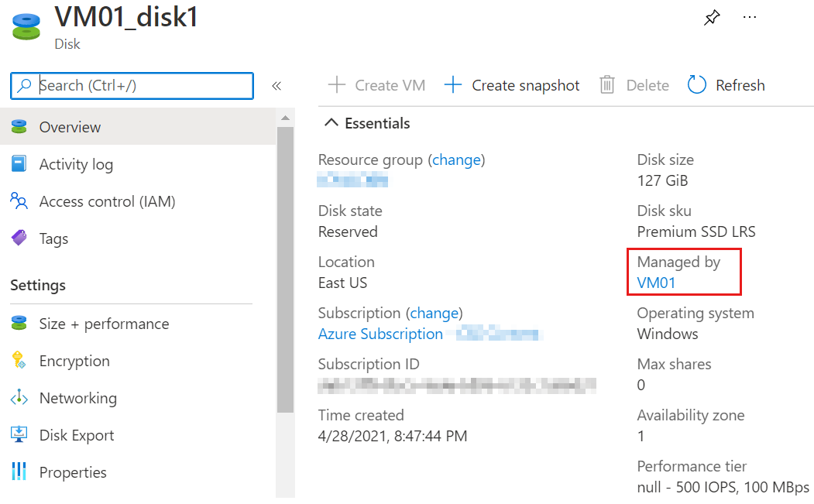Collapse the Essentials section
This screenshot has width=814, height=504.
coord(332,122)
